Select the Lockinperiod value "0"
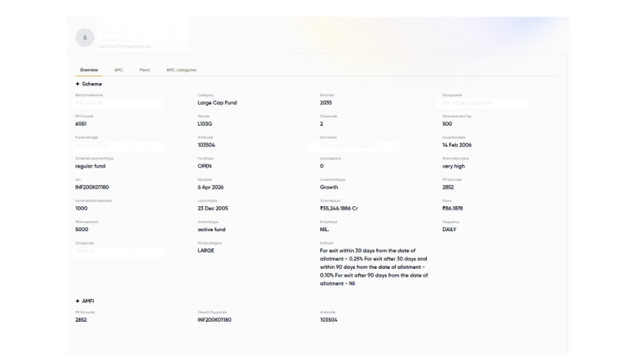This screenshot has width=644, height=362. click(x=322, y=166)
